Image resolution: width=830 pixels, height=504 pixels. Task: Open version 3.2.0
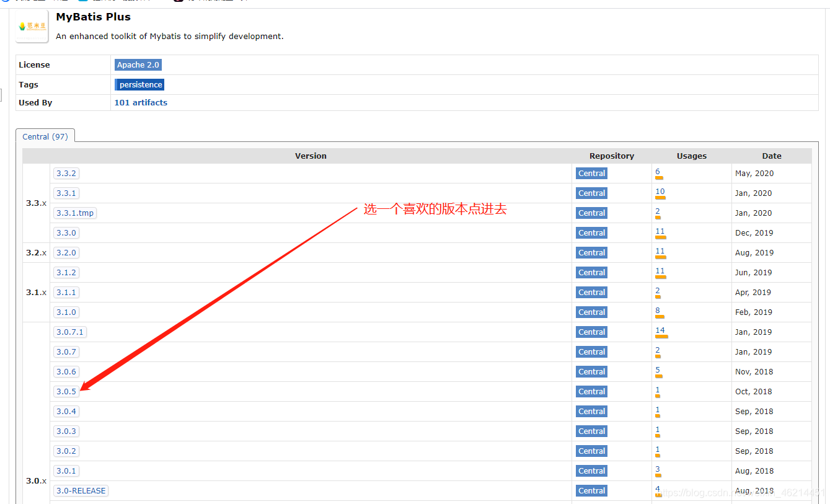[x=66, y=252]
